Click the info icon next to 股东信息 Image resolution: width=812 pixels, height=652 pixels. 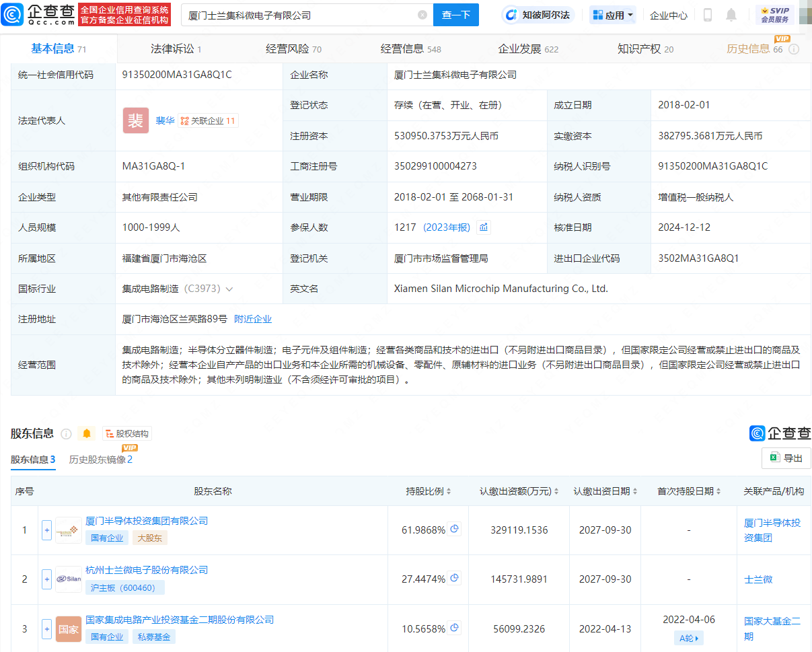tap(66, 434)
